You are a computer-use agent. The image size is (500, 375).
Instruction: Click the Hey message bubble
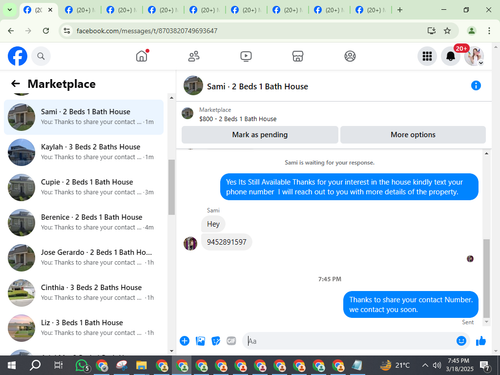(213, 224)
